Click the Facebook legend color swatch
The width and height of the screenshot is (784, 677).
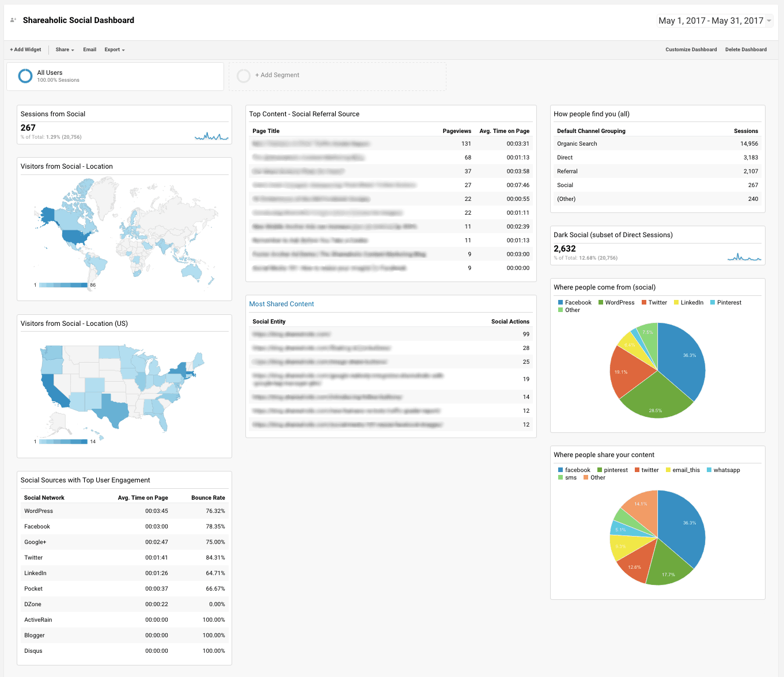tap(560, 302)
